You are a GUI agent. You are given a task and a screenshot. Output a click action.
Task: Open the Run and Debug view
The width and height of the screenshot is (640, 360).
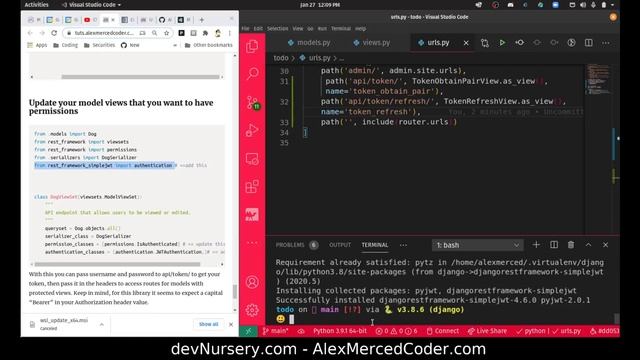click(252, 131)
